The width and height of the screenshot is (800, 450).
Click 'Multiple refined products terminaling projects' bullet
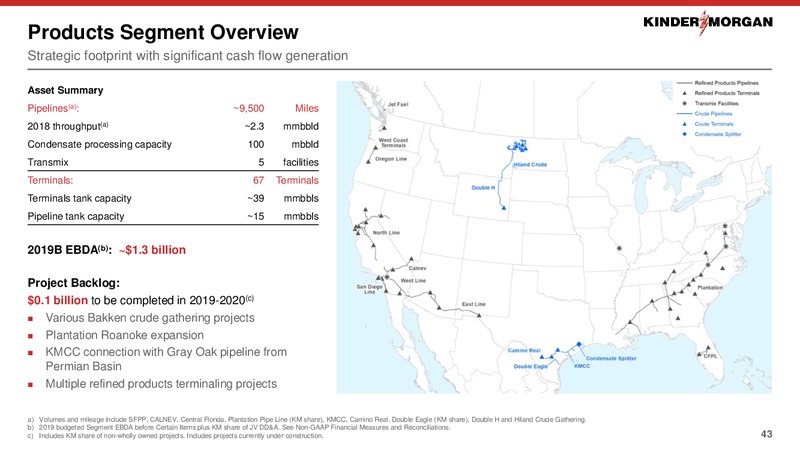coord(161,384)
